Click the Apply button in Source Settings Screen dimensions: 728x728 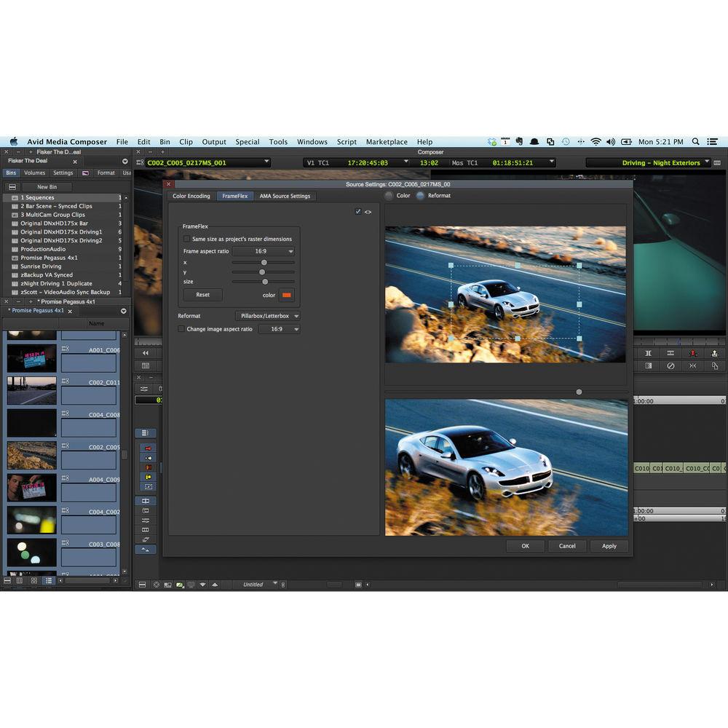(x=609, y=546)
